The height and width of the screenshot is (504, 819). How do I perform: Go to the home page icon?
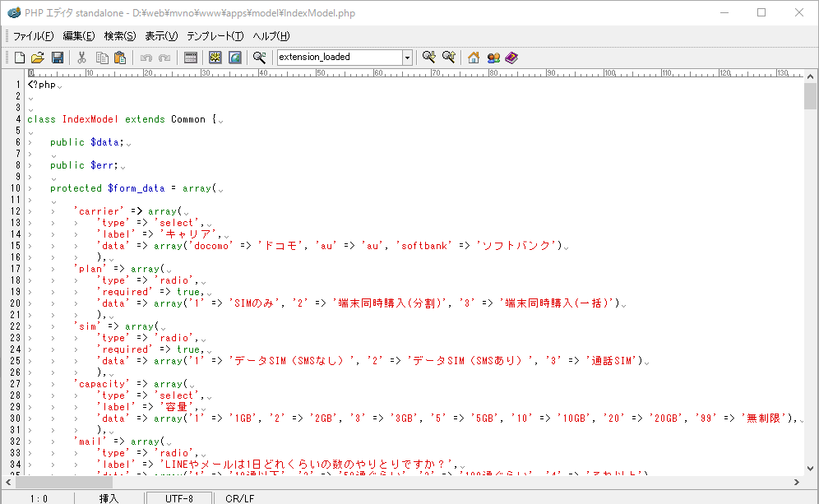tap(474, 58)
